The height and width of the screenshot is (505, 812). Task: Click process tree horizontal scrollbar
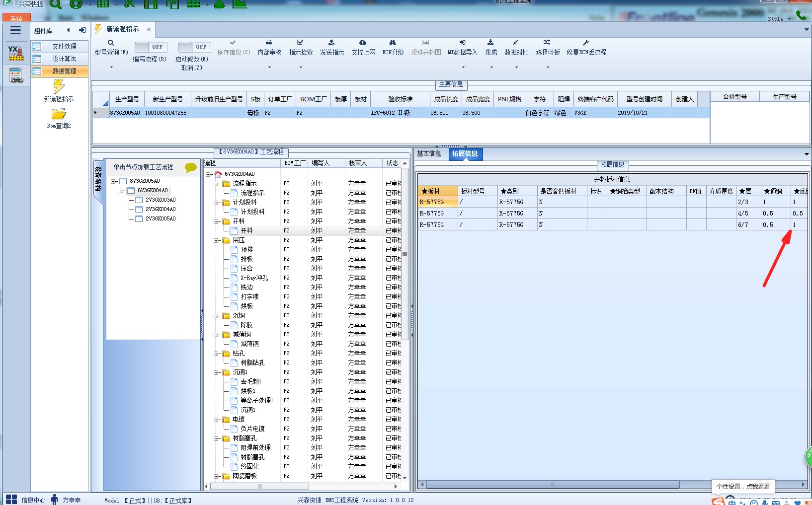[x=259, y=487]
